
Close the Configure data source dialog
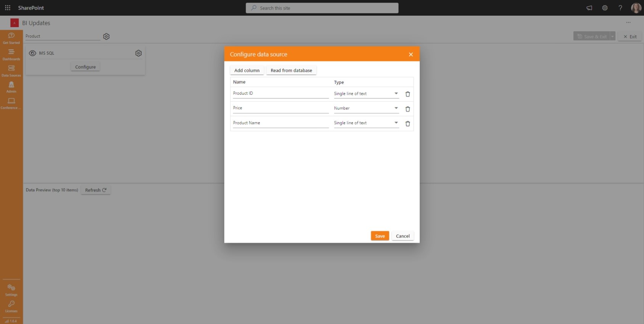(x=411, y=55)
